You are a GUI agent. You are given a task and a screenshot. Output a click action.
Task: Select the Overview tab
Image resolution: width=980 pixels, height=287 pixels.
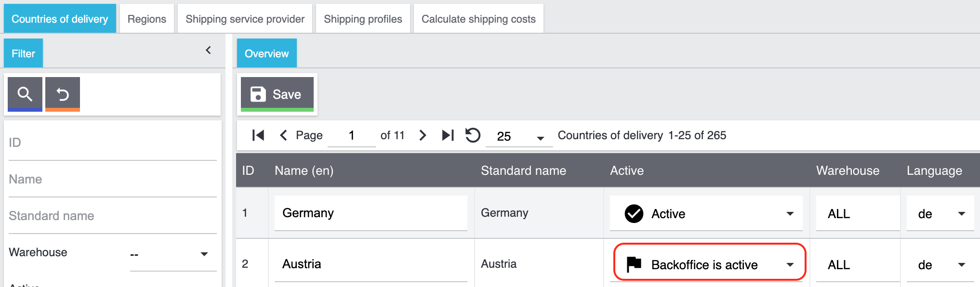click(x=266, y=53)
